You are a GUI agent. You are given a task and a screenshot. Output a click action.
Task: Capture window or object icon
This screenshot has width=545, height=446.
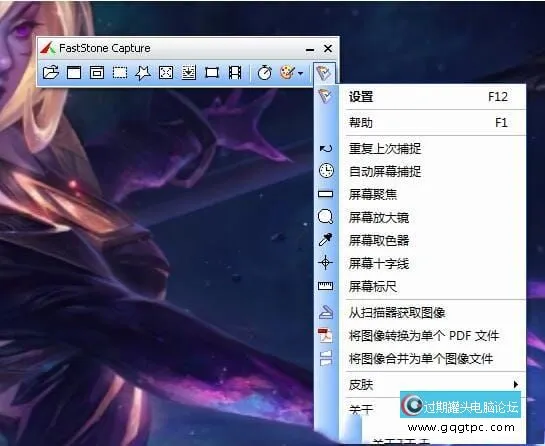coord(97,73)
